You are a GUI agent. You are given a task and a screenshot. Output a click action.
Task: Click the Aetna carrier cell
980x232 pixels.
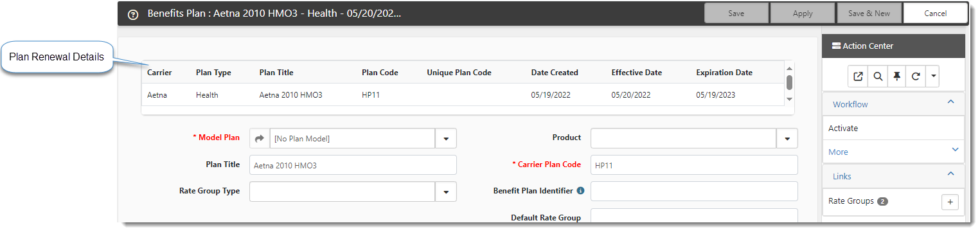click(x=157, y=95)
